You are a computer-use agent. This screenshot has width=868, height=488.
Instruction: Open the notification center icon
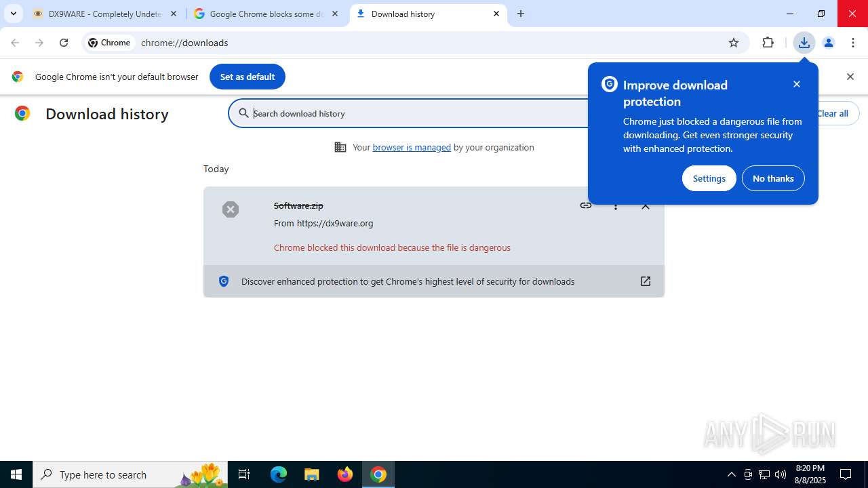point(846,474)
